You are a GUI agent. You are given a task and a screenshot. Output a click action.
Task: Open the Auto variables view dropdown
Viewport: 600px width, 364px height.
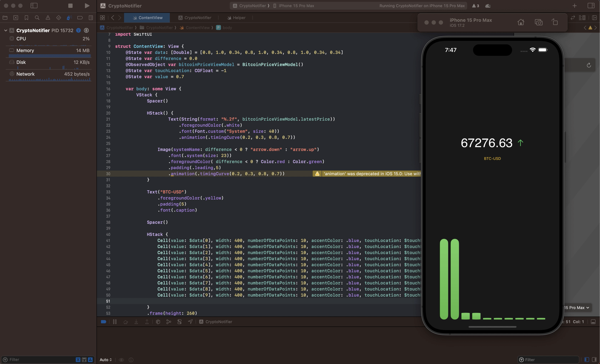pyautogui.click(x=106, y=360)
